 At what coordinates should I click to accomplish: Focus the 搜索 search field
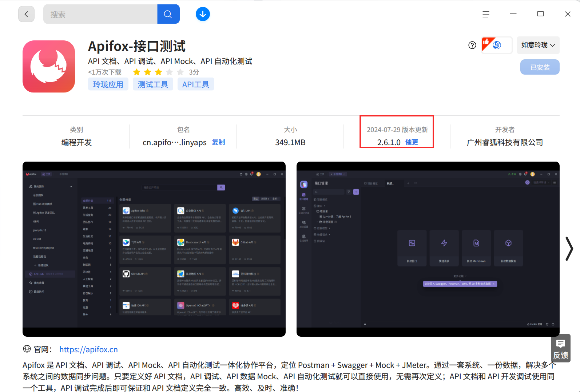coord(100,14)
